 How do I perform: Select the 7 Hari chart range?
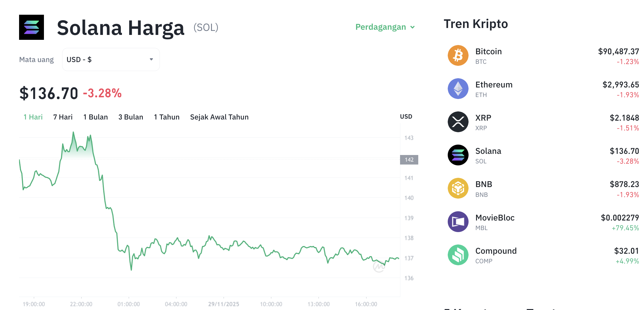coord(63,117)
